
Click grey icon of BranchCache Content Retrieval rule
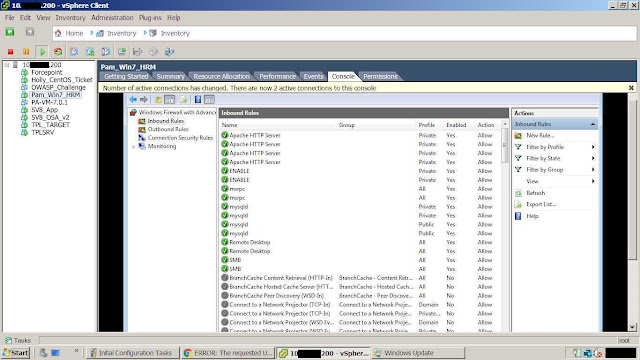[x=224, y=278]
